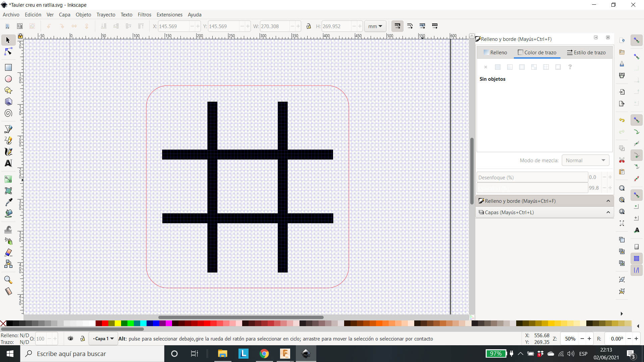The height and width of the screenshot is (362, 644).
Task: Collapse Relleno y borde panel header
Action: (x=545, y=201)
